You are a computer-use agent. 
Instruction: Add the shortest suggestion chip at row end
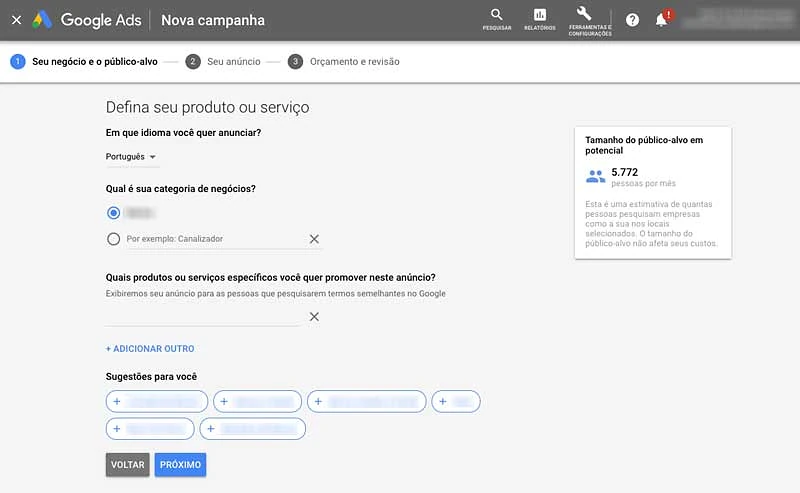456,402
